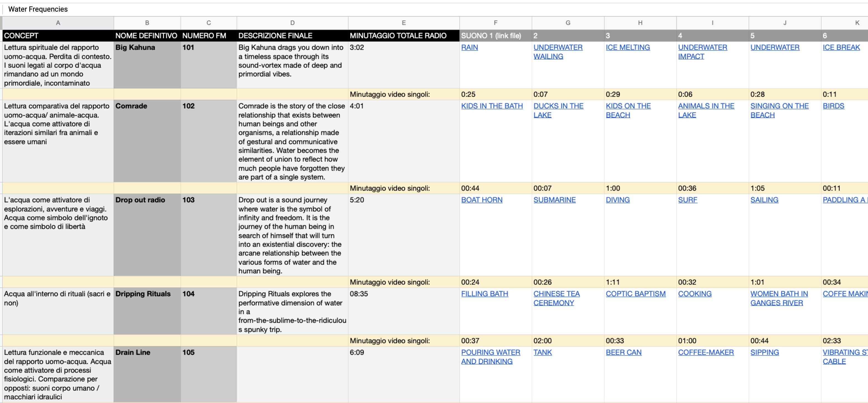This screenshot has width=868, height=403.
Task: Click the Water Frequencies sheet title
Action: pyautogui.click(x=38, y=9)
